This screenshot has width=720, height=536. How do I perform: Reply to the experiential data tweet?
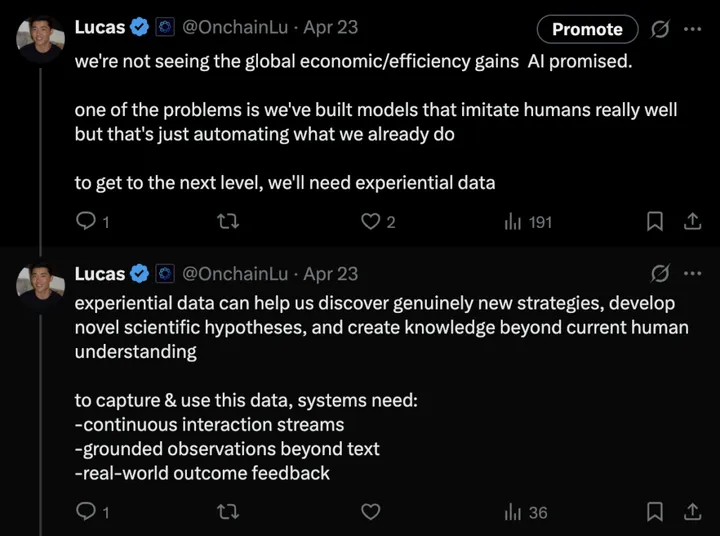[86, 512]
